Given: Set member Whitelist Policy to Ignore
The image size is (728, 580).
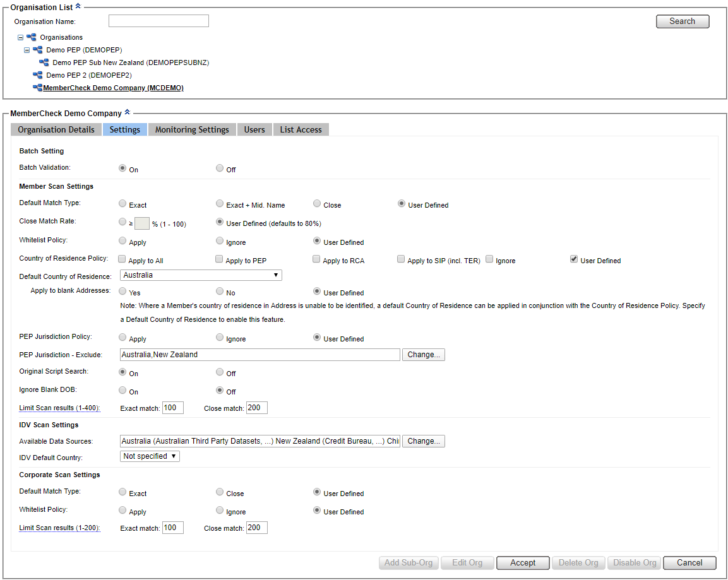Looking at the screenshot, I should (x=220, y=240).
